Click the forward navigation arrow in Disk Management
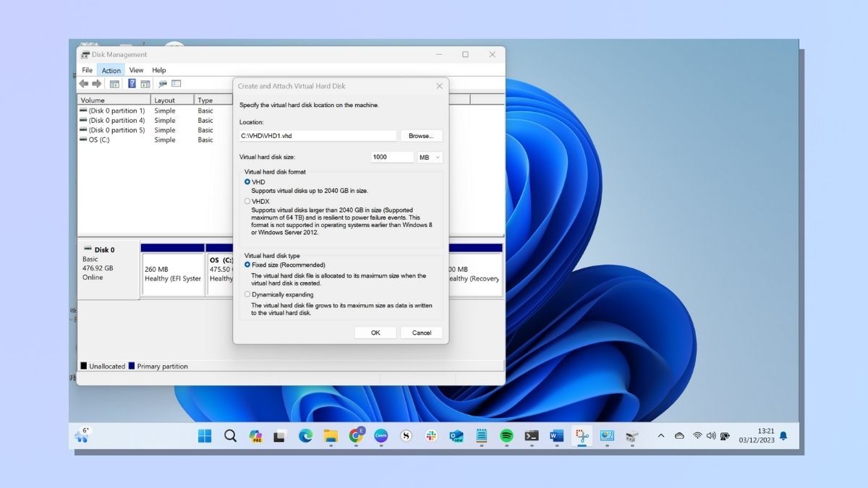This screenshot has height=488, width=868. (x=96, y=84)
